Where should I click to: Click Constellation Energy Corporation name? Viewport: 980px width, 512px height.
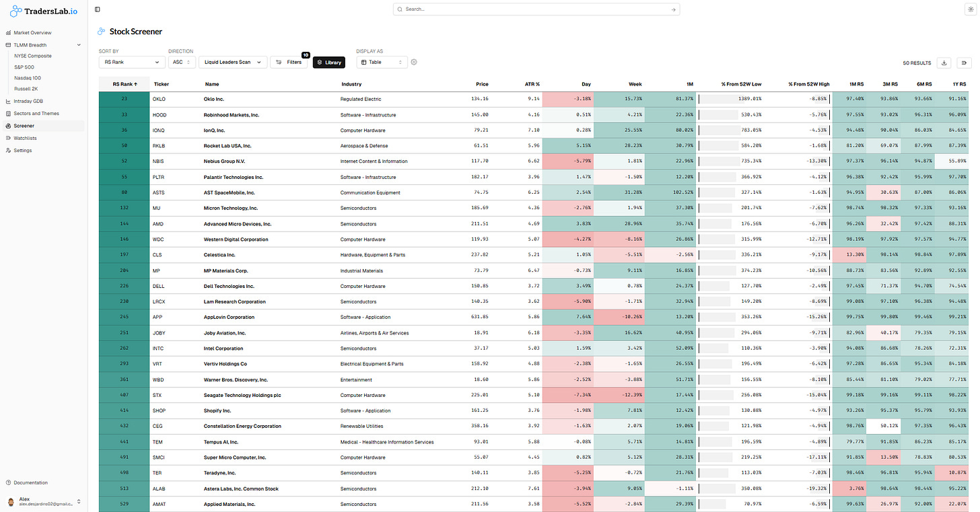click(242, 426)
